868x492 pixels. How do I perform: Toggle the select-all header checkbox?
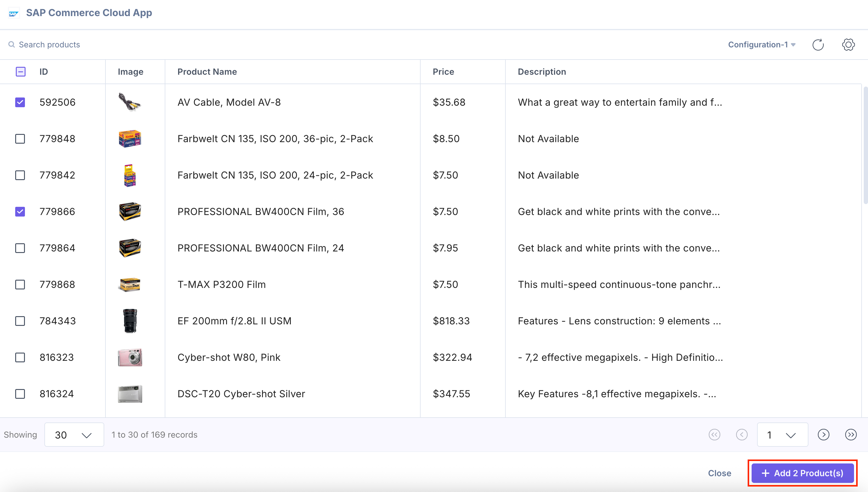pyautogui.click(x=20, y=72)
